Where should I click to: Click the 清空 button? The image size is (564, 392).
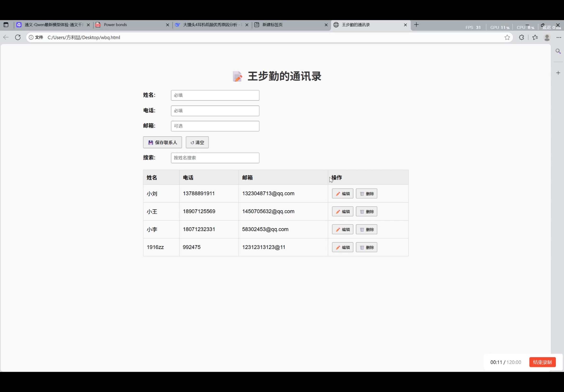[x=197, y=142]
